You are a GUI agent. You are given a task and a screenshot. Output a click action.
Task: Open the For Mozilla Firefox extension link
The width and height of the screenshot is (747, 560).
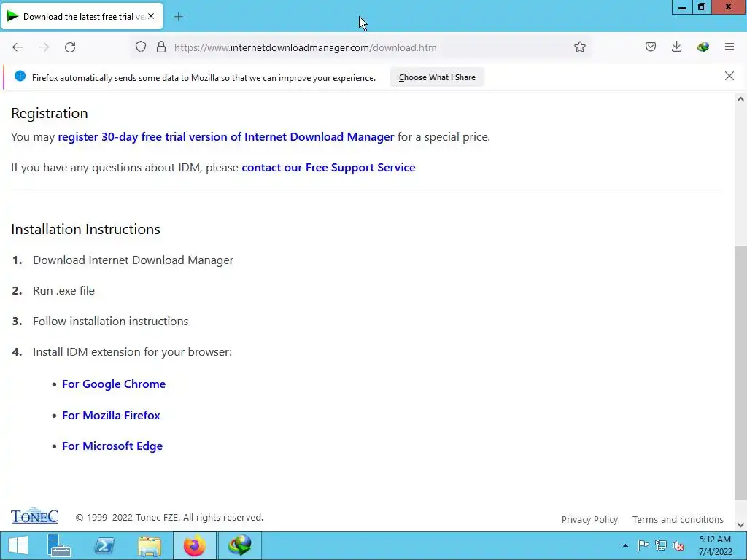click(x=111, y=415)
